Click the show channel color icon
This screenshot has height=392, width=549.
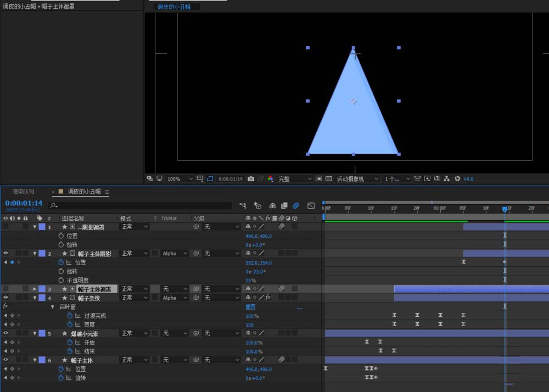[270, 179]
